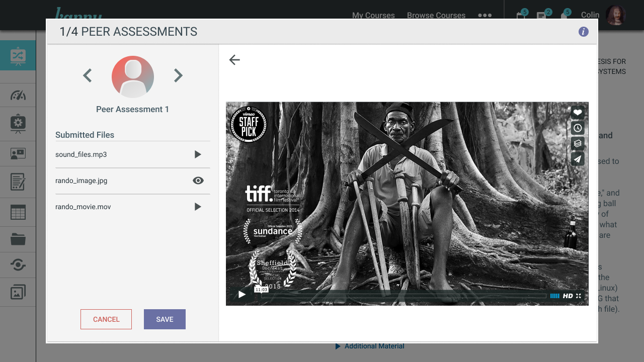Click the Watch Later clock icon
This screenshot has width=644, height=362.
(x=578, y=128)
